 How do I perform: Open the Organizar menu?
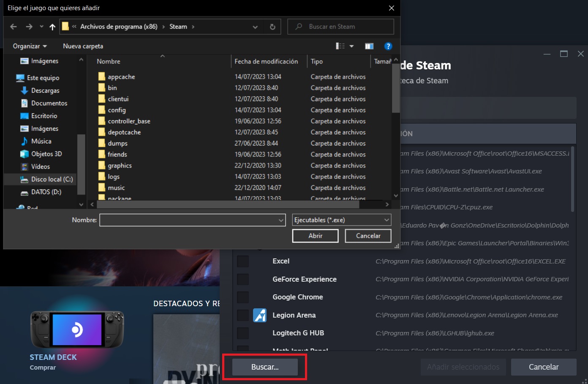tap(30, 46)
